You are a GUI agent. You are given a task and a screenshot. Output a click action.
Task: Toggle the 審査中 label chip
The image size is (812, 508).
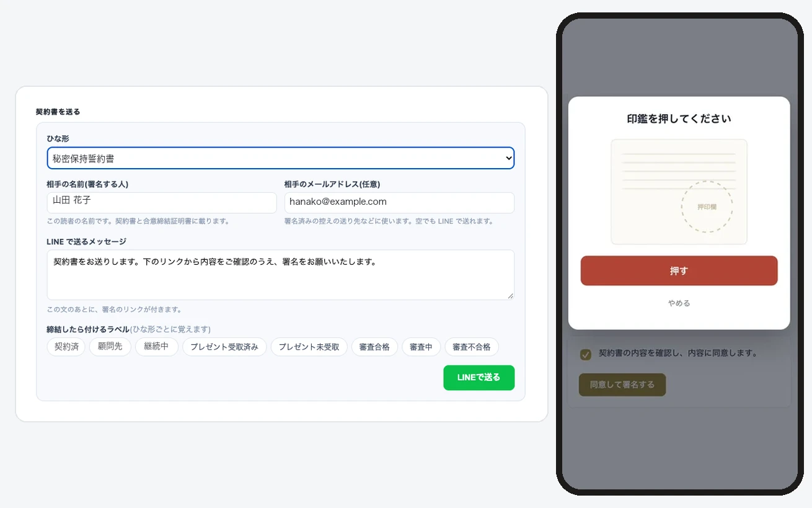point(421,347)
